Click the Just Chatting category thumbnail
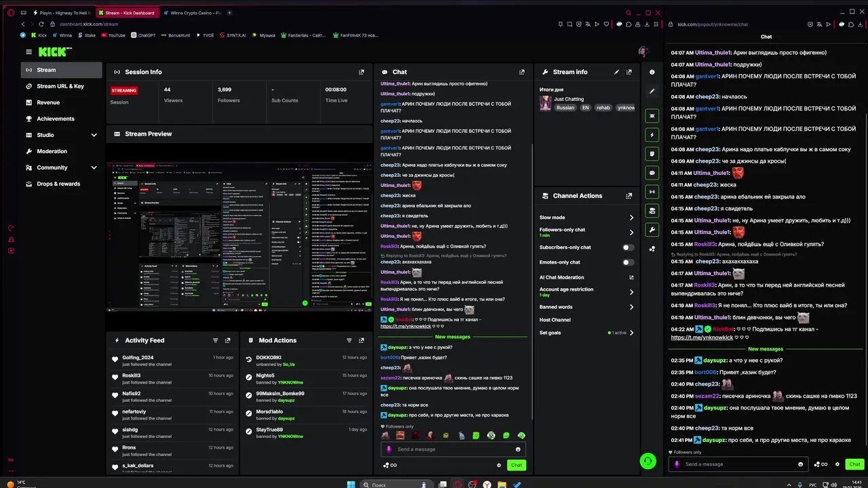This screenshot has width=868, height=488. point(545,103)
